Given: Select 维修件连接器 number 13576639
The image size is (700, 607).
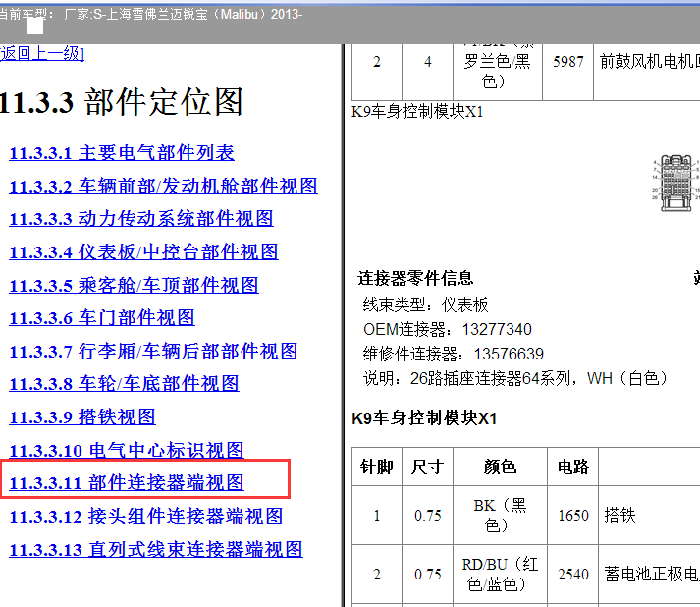Looking at the screenshot, I should point(509,355).
